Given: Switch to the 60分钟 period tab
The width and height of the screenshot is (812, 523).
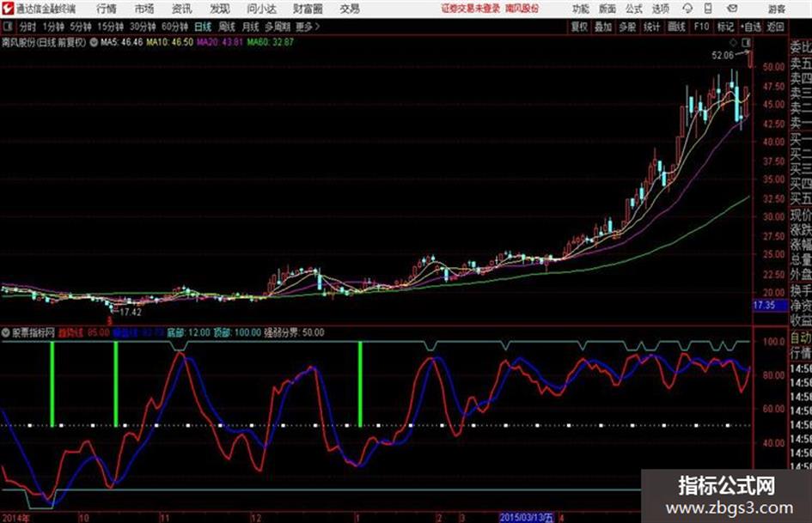Looking at the screenshot, I should point(174,27).
